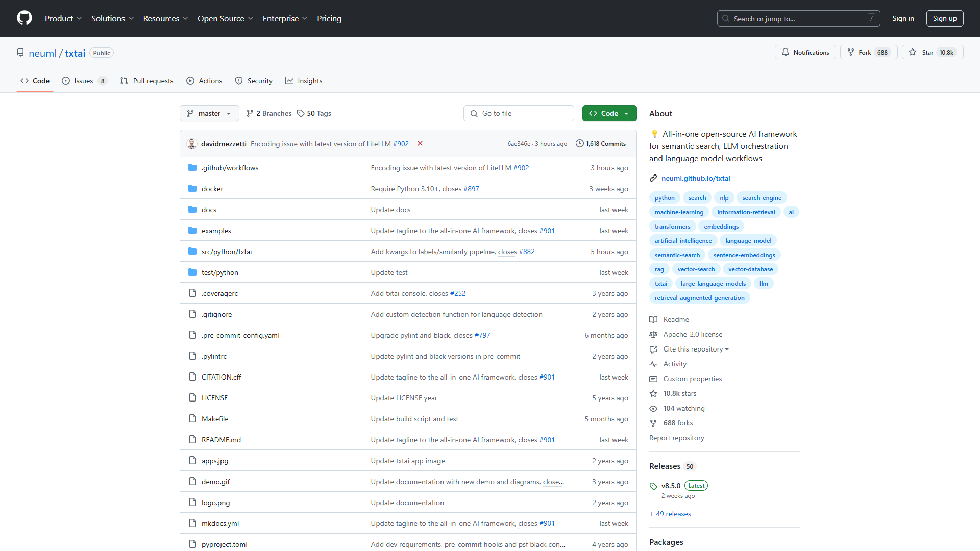
Task: Click the Go to file field
Action: (x=519, y=113)
